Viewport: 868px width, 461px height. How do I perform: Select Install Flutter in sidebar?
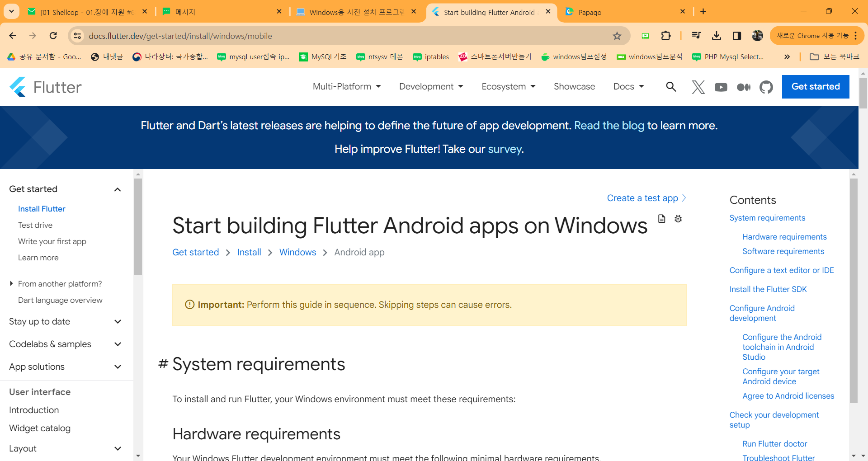coord(42,209)
